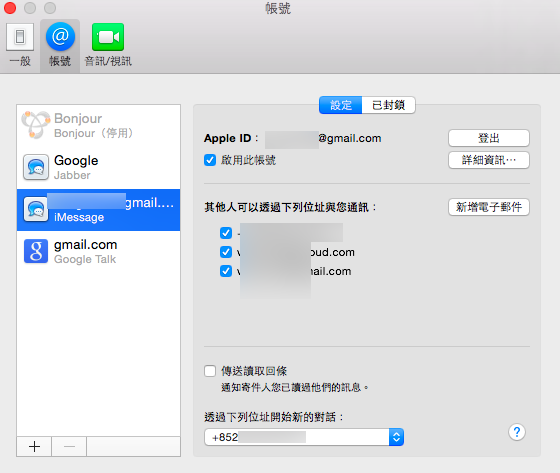Toggle the first blurred address checkbox
The image size is (560, 473).
click(226, 233)
